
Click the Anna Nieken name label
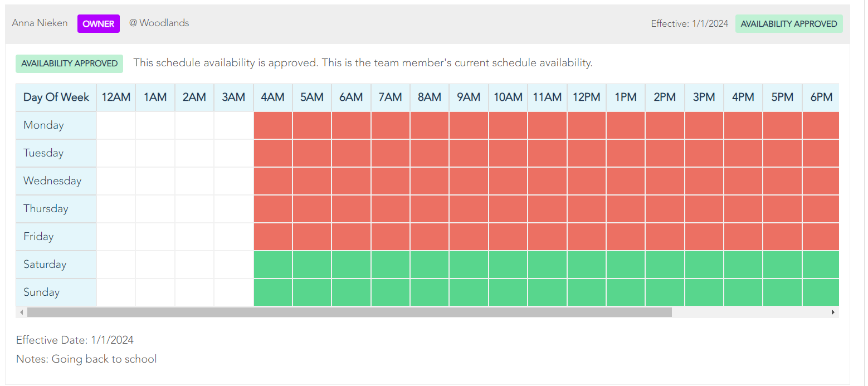point(40,23)
